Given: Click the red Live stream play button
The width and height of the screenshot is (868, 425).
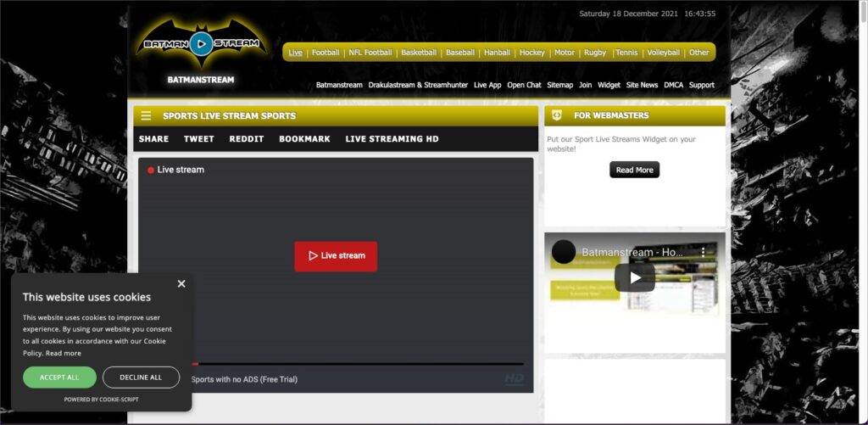Looking at the screenshot, I should (336, 256).
